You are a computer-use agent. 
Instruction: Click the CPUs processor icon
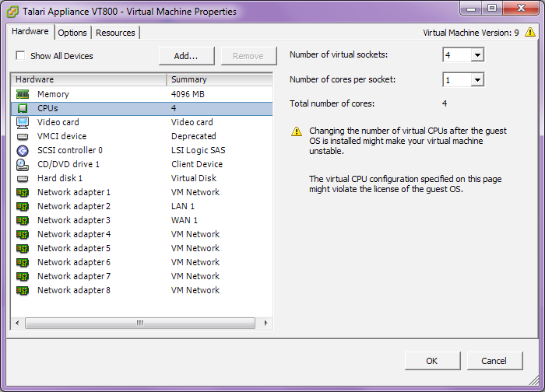click(x=23, y=108)
